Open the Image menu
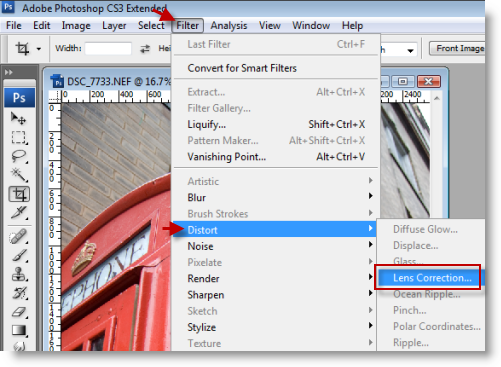 (x=76, y=25)
